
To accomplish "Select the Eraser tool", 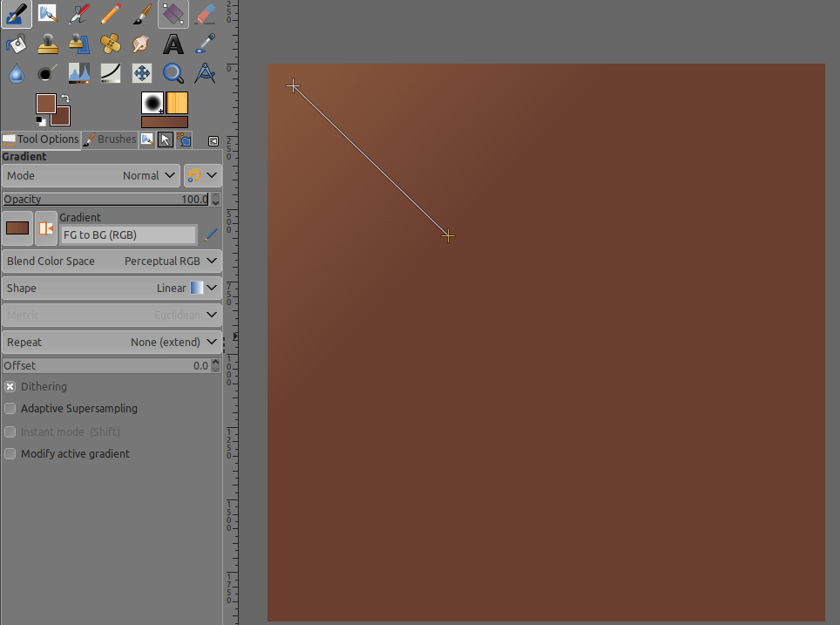I will 205,14.
